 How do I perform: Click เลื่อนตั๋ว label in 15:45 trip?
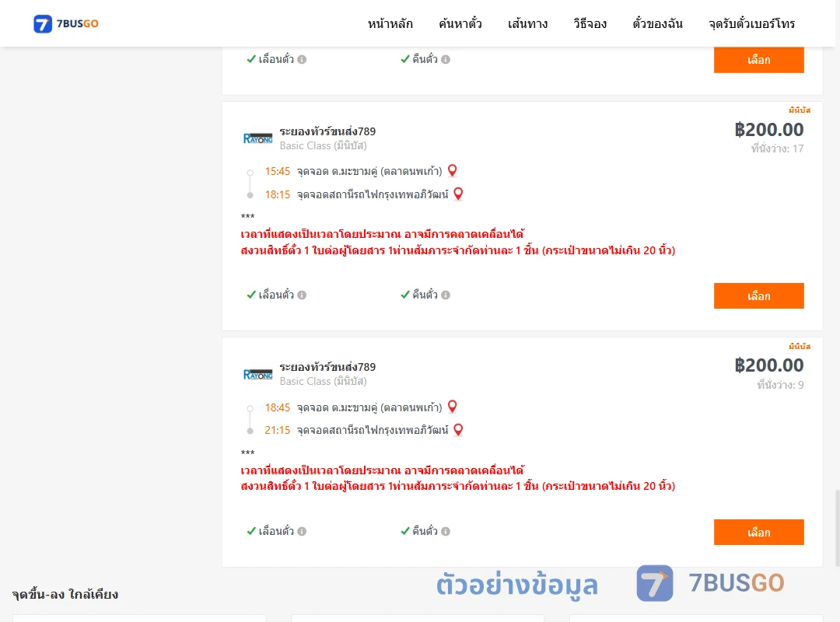pyautogui.click(x=276, y=295)
